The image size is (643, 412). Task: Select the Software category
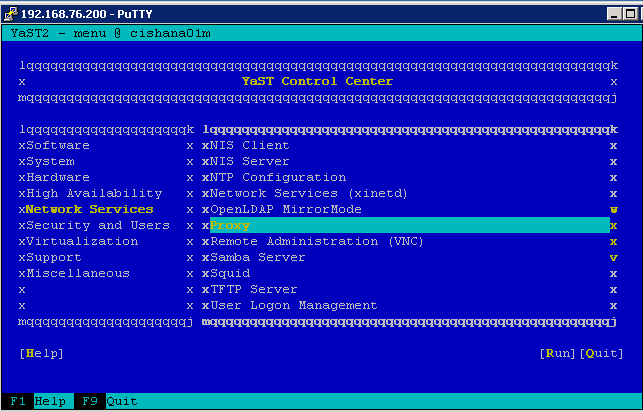(58, 146)
